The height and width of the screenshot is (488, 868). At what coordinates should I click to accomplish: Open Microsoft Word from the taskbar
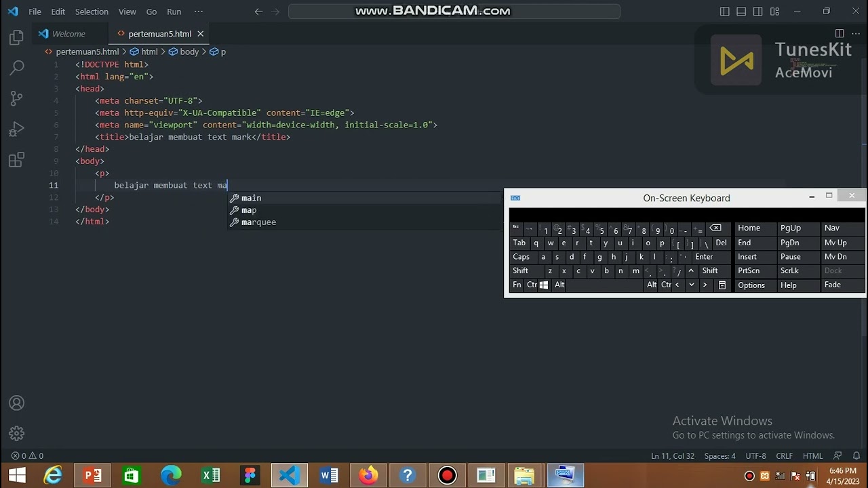pos(329,475)
